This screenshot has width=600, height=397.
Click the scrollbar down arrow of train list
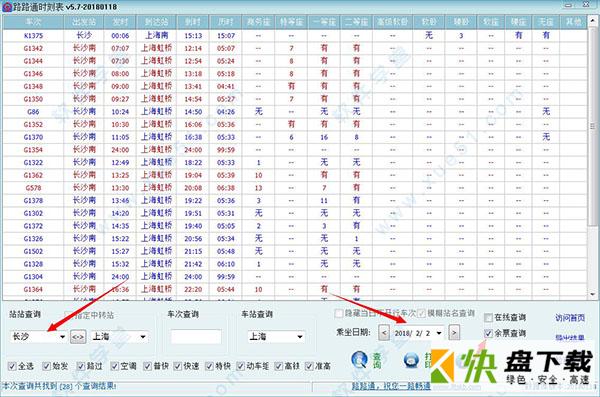(x=593, y=294)
